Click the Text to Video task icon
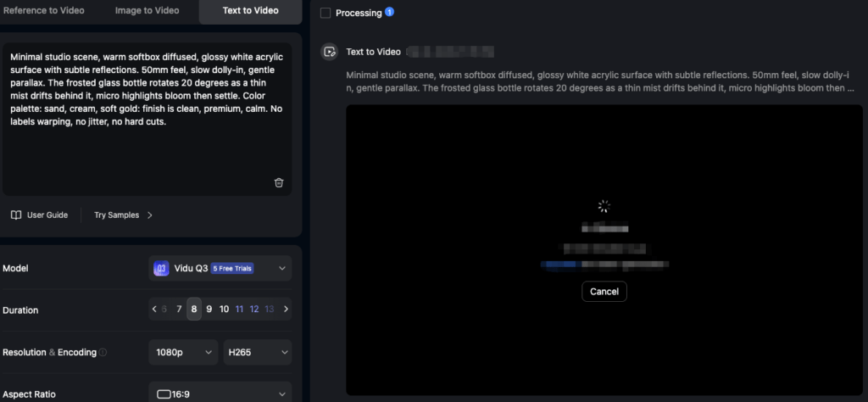 coord(330,52)
